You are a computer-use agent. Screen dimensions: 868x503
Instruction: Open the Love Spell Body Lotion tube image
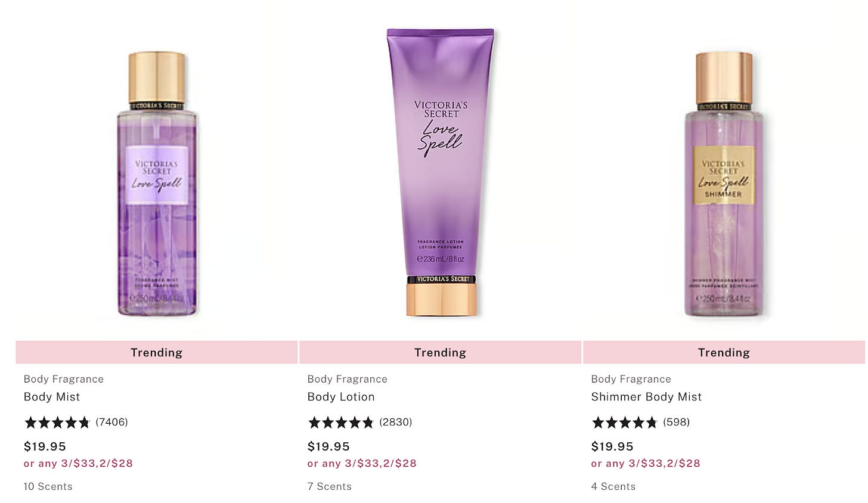point(441,172)
